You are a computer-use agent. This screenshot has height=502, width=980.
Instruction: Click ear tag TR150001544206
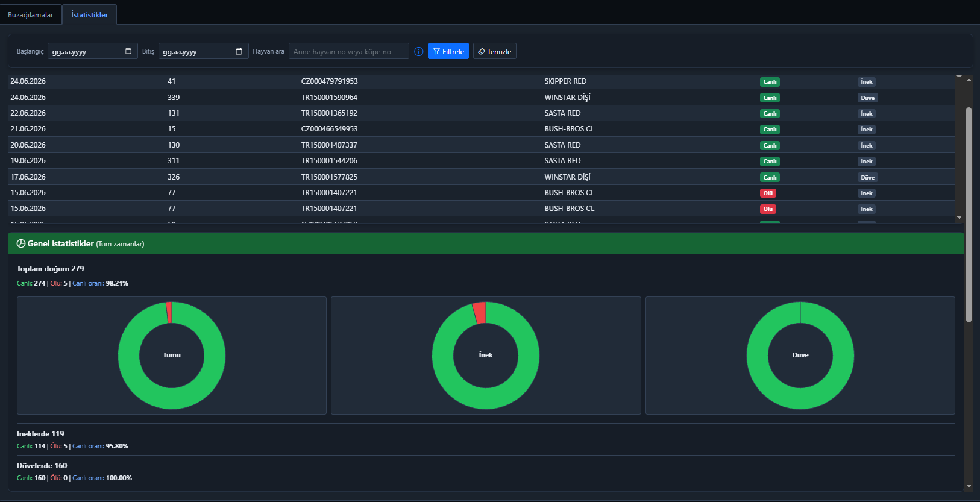coord(329,161)
